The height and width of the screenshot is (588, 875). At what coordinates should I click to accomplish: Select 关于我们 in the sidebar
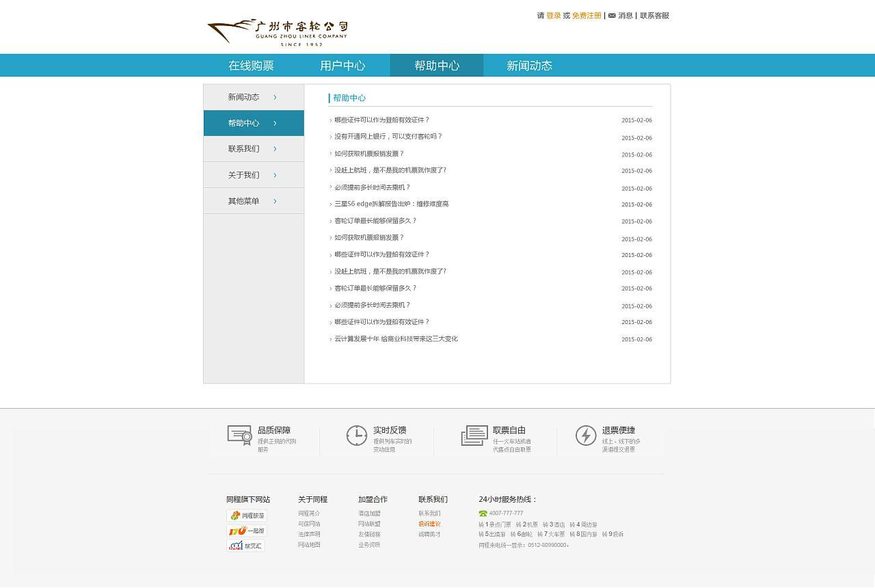point(254,175)
